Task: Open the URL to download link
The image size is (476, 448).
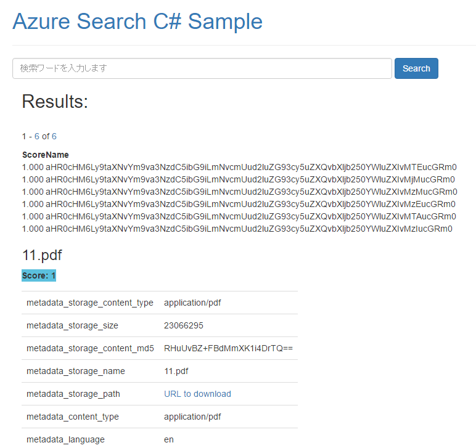Action: (197, 394)
